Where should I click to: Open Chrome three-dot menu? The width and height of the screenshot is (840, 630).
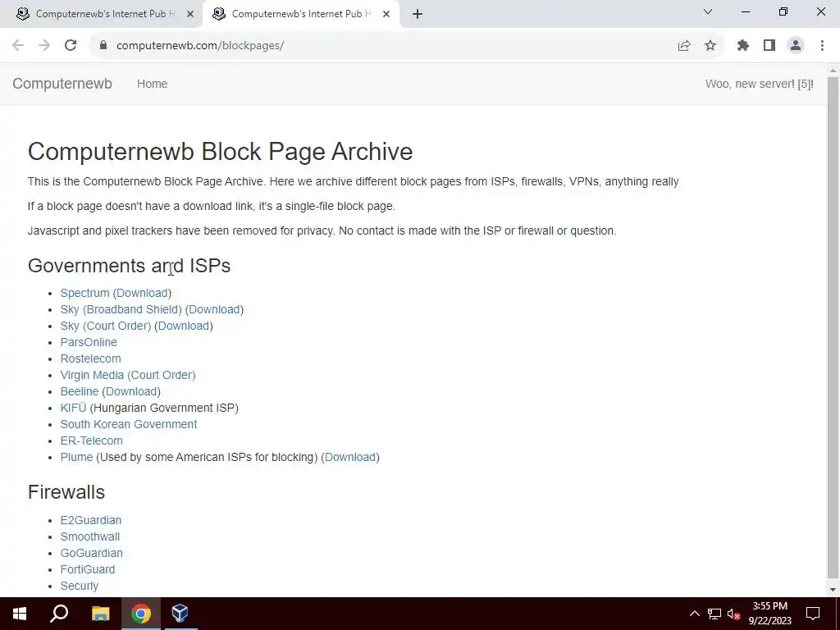click(822, 46)
